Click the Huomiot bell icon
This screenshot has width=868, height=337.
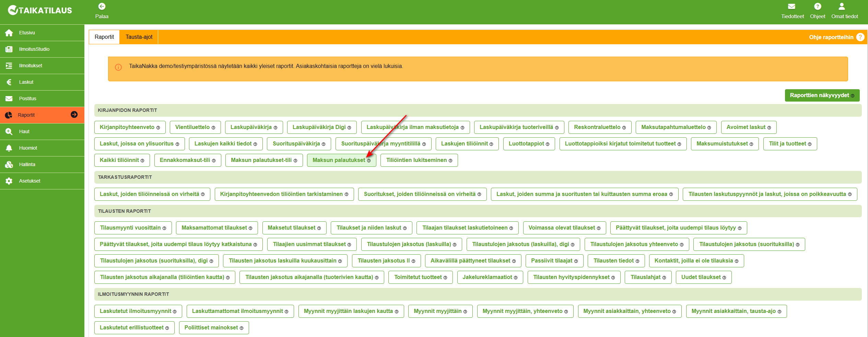coord(9,148)
